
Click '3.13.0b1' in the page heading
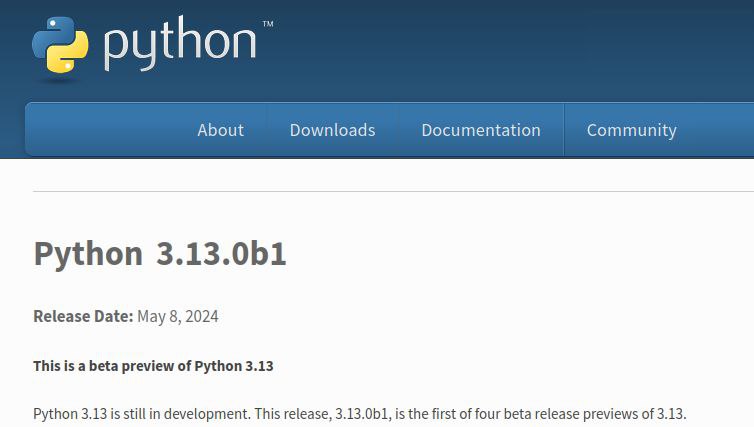click(221, 254)
